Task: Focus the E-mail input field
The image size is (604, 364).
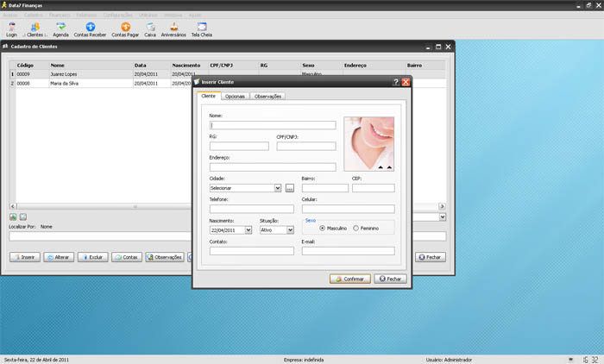Action: [x=348, y=251]
